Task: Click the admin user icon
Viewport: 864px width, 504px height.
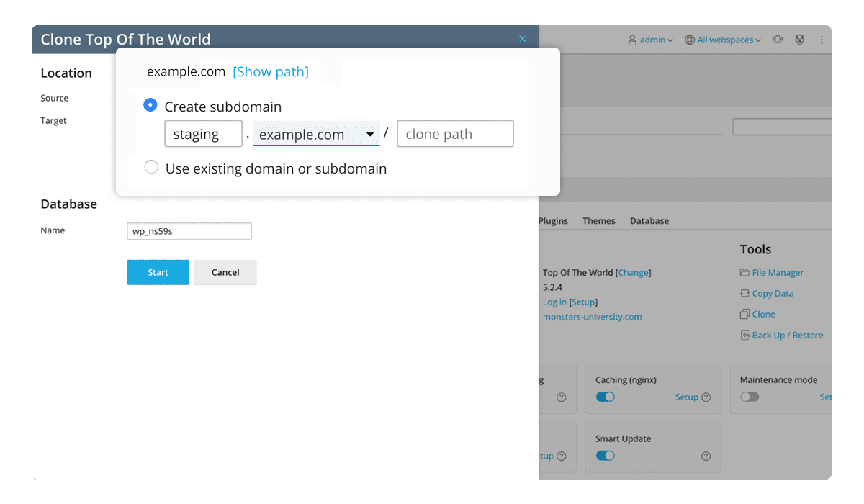Action: click(630, 40)
